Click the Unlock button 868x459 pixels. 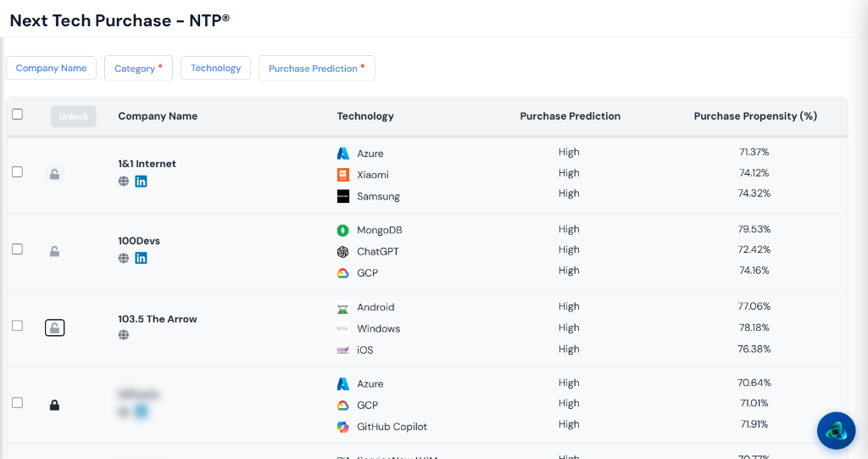(x=74, y=116)
